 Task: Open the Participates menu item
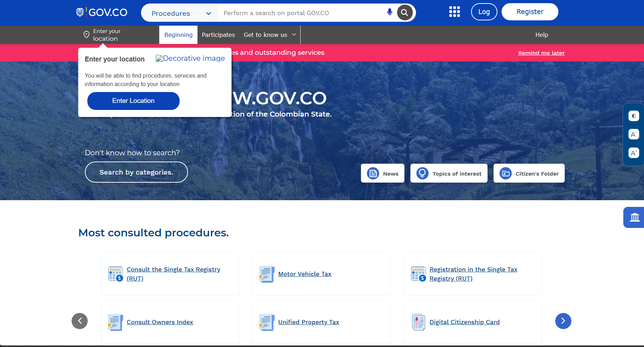pos(218,35)
